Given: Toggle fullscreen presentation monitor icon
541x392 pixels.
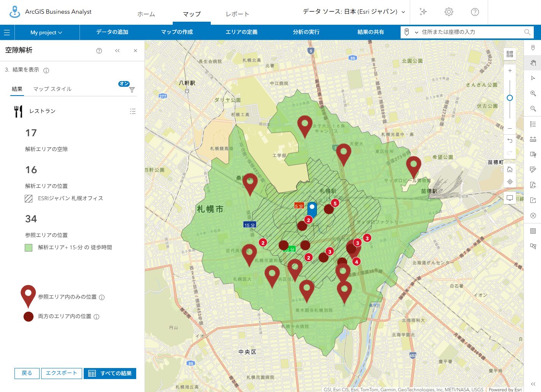Looking at the screenshot, I should 510,198.
